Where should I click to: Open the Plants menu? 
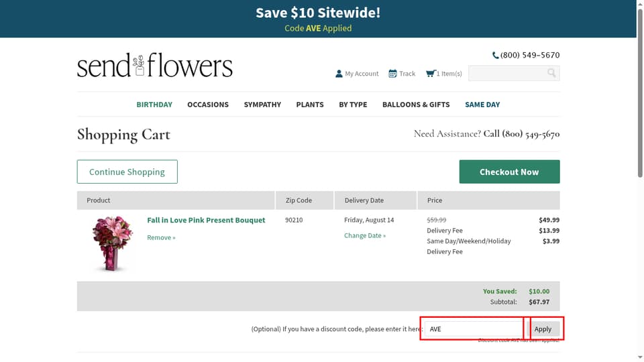tap(310, 105)
